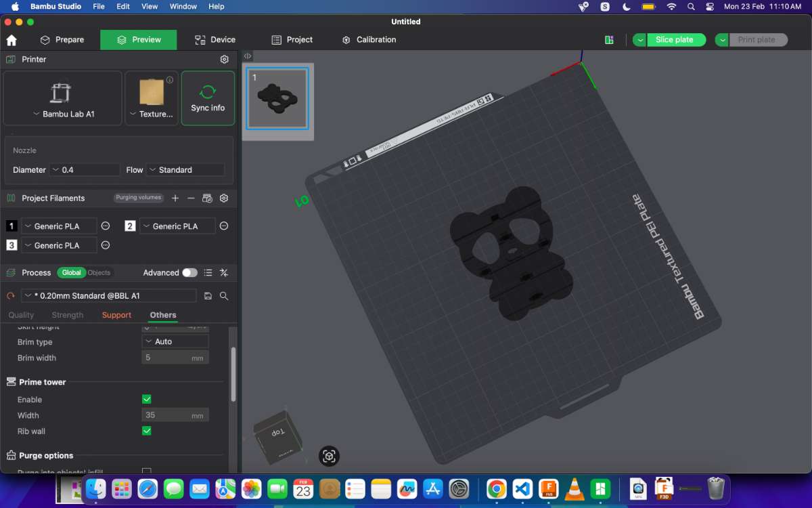Switch process scope to Objects
Image resolution: width=812 pixels, height=508 pixels.
99,273
